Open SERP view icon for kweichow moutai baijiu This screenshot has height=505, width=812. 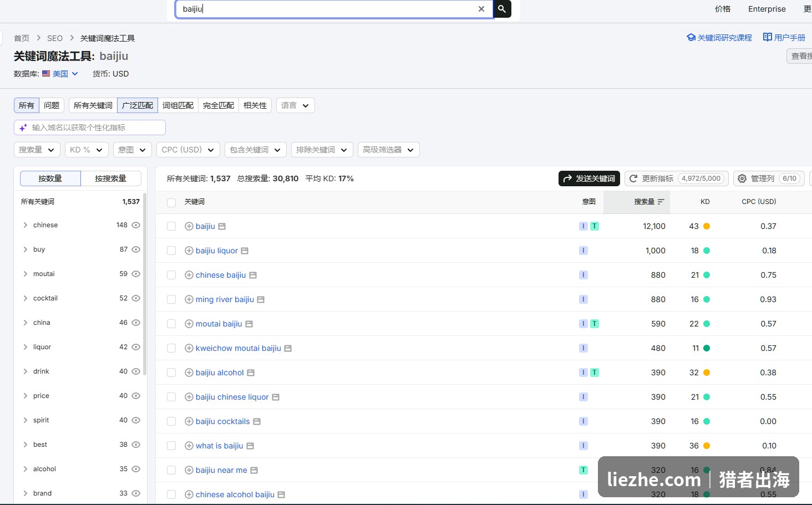(x=288, y=348)
